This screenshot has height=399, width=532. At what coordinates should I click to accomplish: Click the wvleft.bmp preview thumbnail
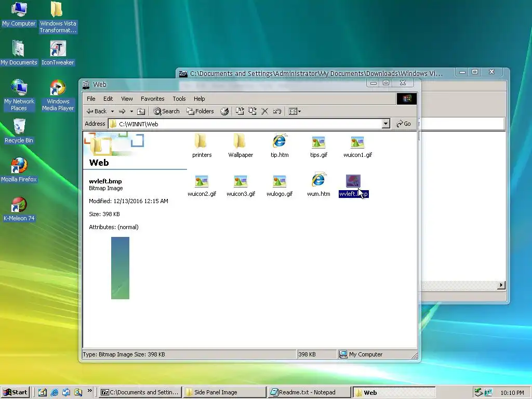pos(120,268)
